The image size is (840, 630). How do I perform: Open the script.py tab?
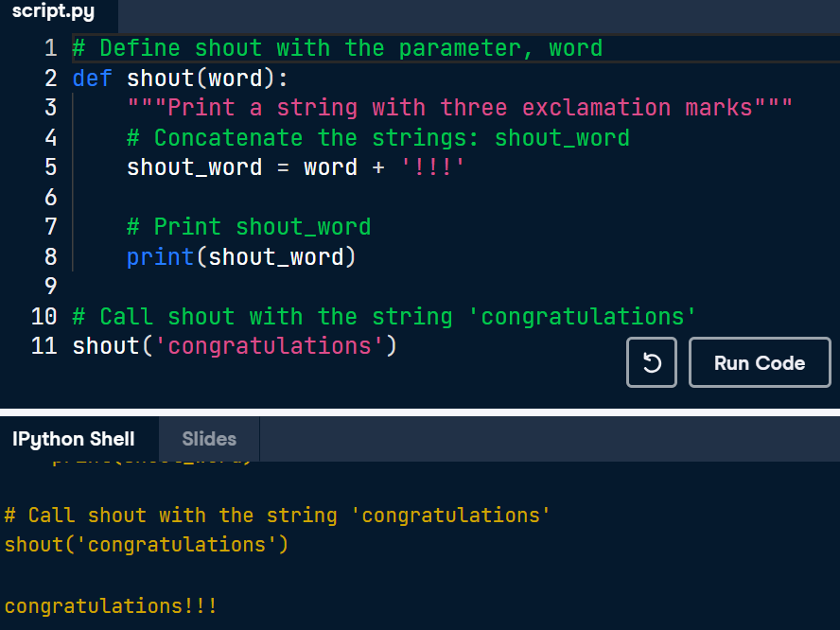(54, 11)
